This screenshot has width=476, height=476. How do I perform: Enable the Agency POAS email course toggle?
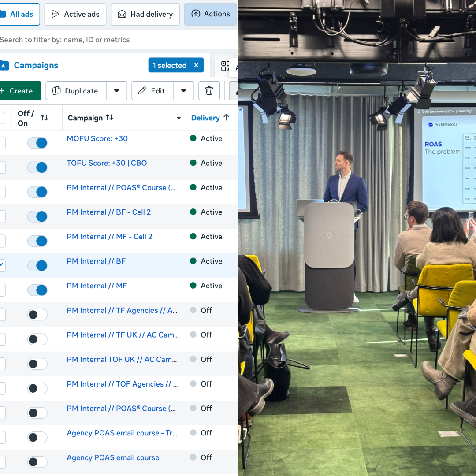pos(37,462)
